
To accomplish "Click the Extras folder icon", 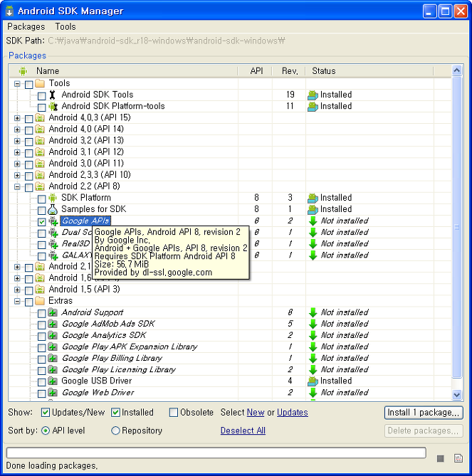I will (40, 301).
